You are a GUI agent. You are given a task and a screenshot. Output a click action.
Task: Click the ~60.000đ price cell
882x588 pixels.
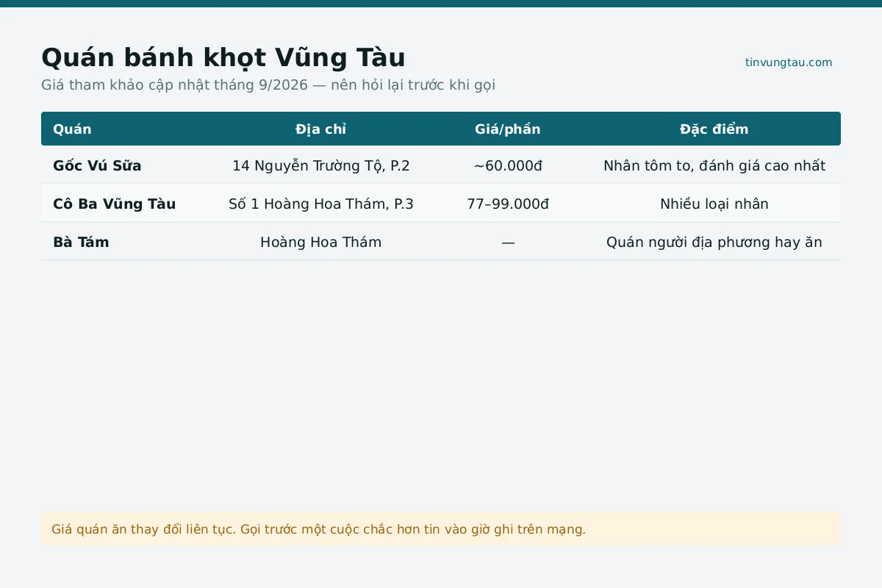tap(508, 165)
